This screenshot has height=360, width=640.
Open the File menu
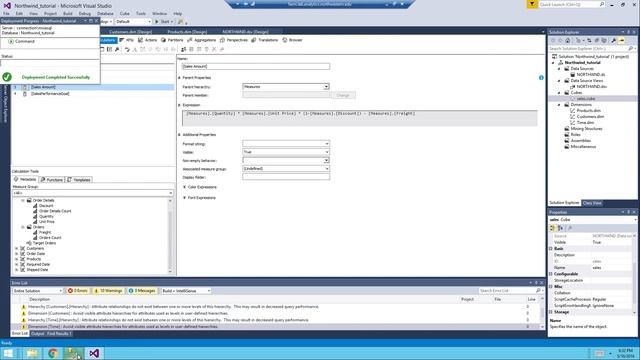coord(6,13)
